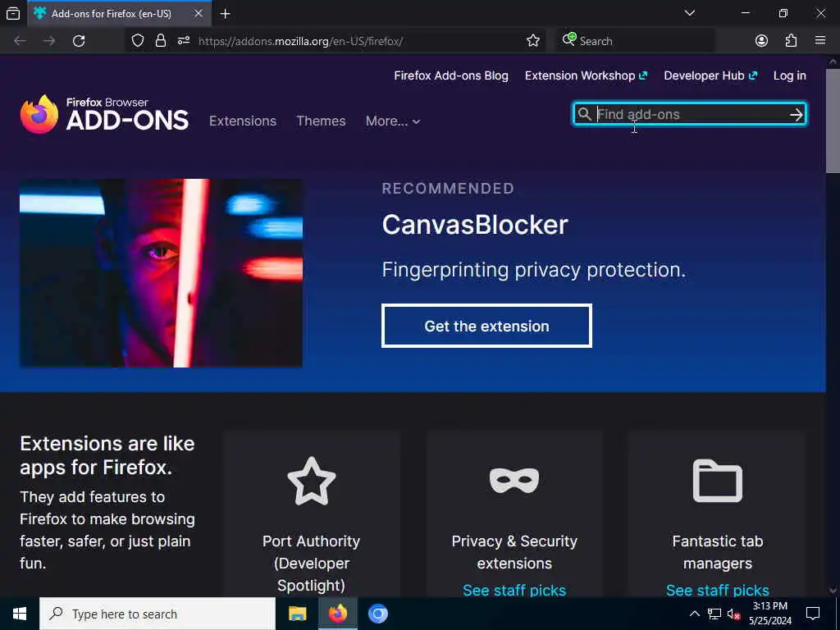Click the page vertical scrollbar thumb

pyautogui.click(x=833, y=121)
